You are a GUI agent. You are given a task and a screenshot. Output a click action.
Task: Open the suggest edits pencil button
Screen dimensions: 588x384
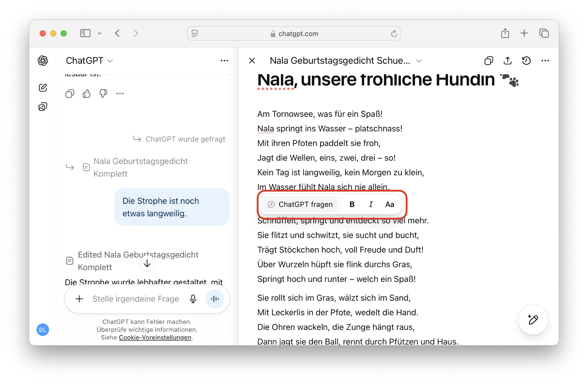[x=533, y=320]
